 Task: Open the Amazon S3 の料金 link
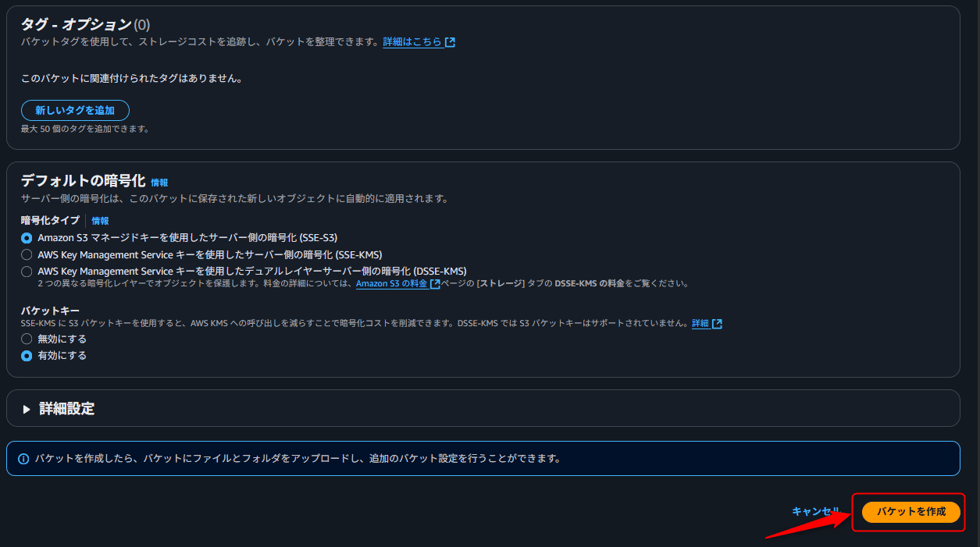pyautogui.click(x=392, y=284)
